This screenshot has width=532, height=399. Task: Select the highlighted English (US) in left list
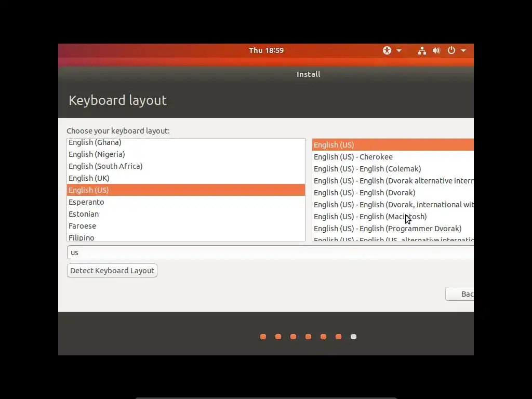tap(186, 190)
